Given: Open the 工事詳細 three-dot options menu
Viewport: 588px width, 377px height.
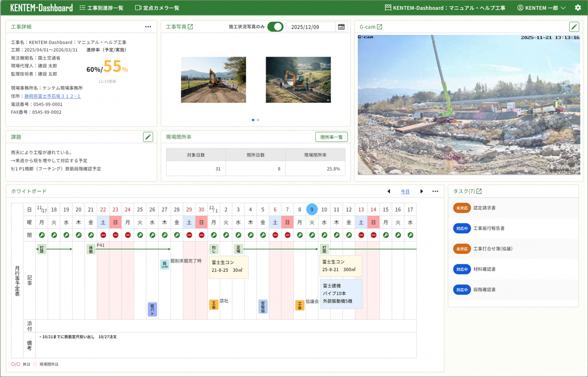Looking at the screenshot, I should point(148,26).
